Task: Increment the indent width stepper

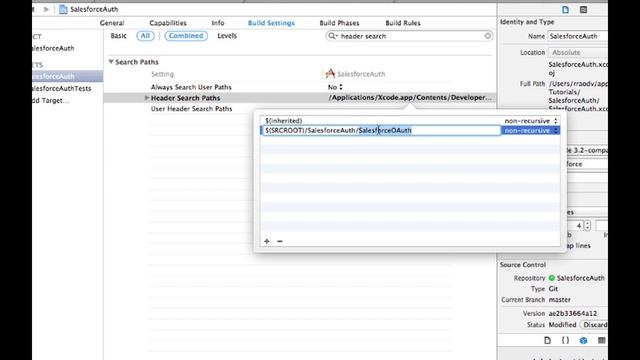Action: [x=587, y=223]
